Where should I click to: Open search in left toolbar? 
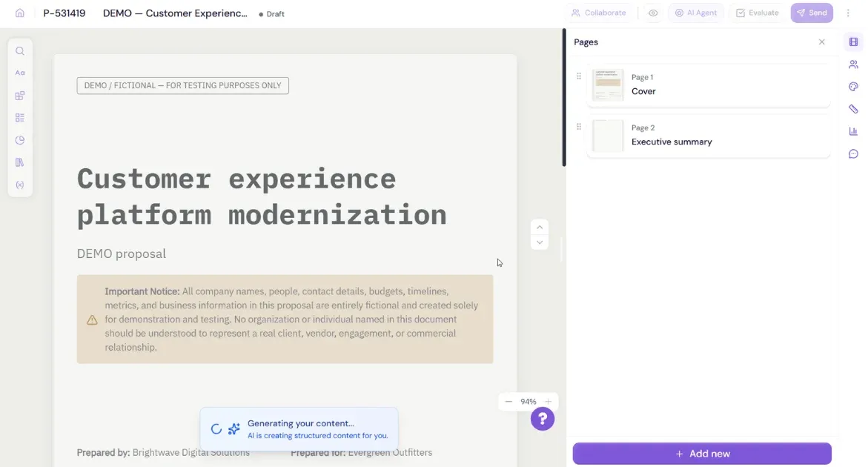pos(20,51)
